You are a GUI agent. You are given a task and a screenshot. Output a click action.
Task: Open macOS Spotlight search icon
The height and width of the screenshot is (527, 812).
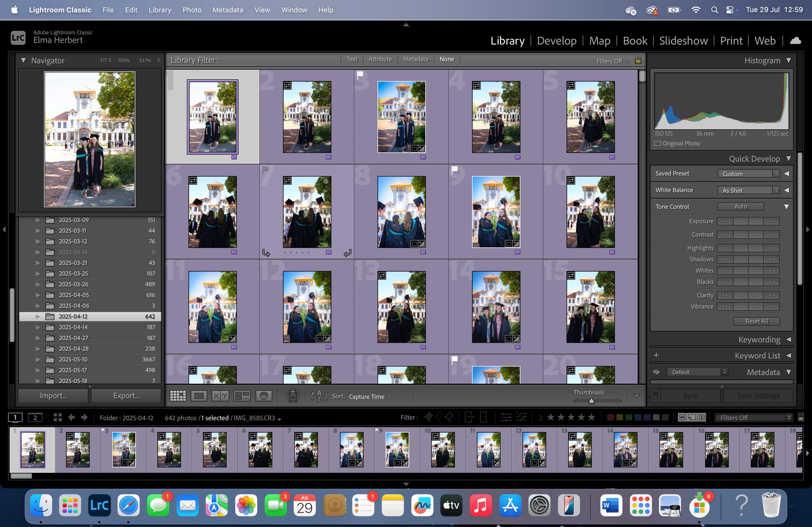coord(715,10)
